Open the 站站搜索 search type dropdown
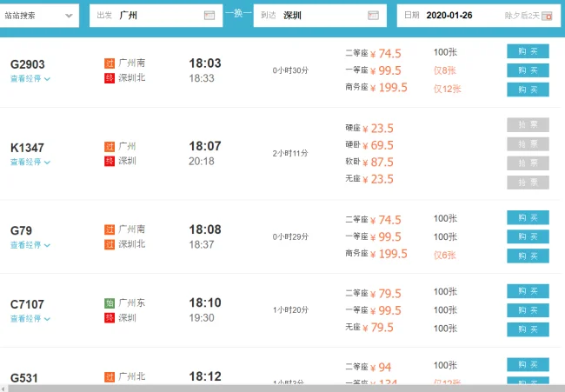Viewport: 565px width, 392px height. point(38,16)
